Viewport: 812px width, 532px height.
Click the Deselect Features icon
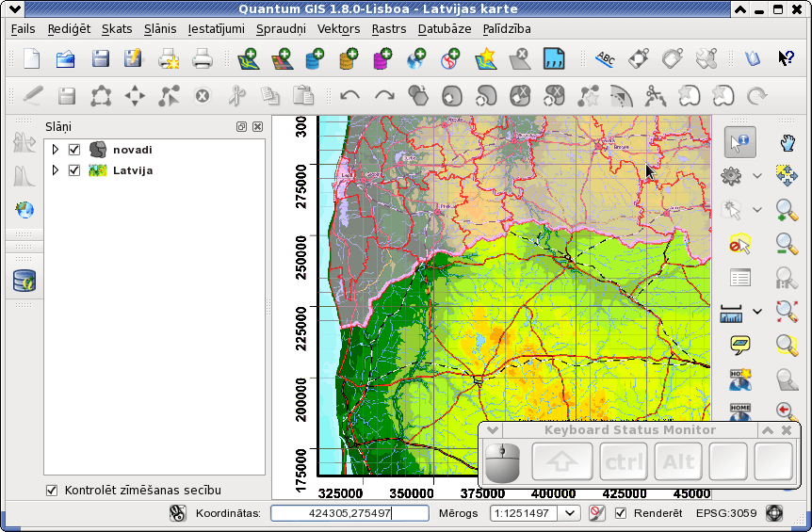pyautogui.click(x=739, y=243)
